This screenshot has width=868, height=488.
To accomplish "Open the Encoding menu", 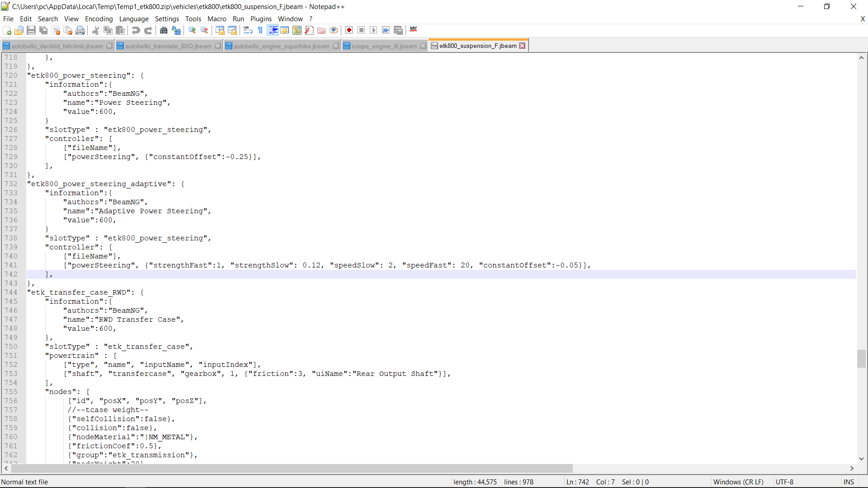I will pyautogui.click(x=99, y=19).
